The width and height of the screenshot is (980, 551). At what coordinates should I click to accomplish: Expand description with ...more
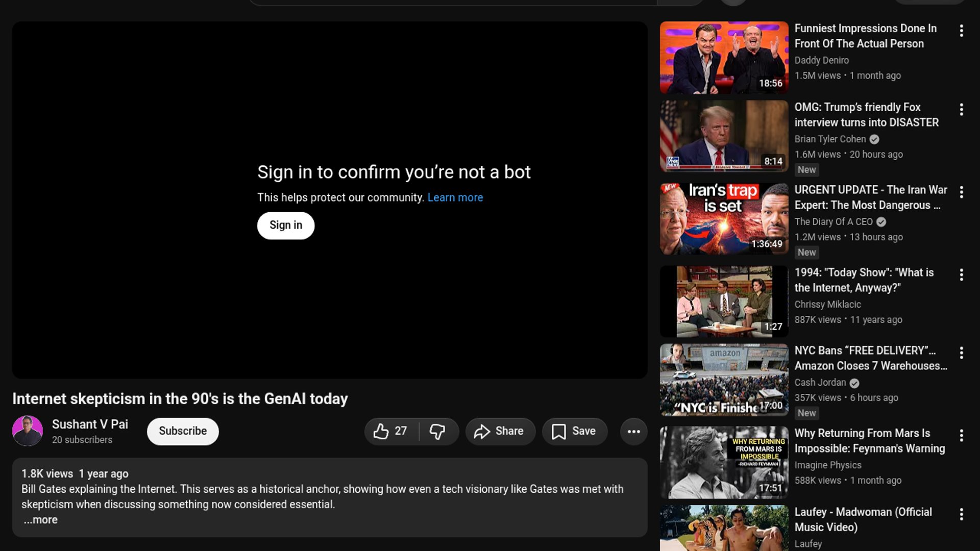[x=41, y=520]
